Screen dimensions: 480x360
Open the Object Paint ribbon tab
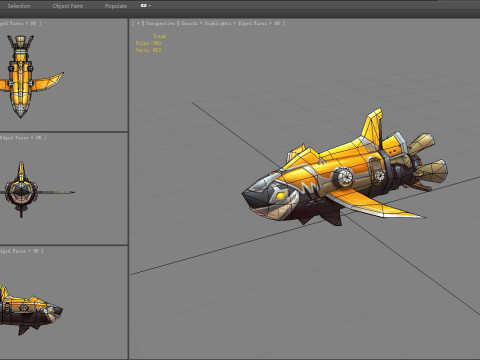[x=68, y=6]
